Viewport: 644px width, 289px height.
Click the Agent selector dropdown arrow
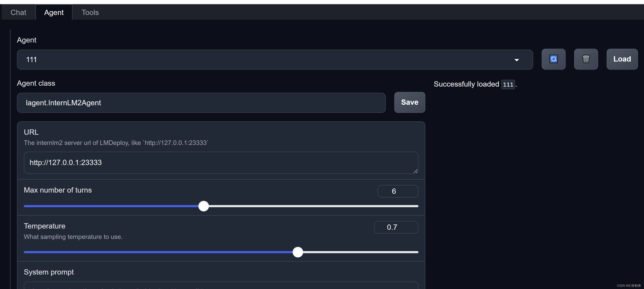[517, 60]
